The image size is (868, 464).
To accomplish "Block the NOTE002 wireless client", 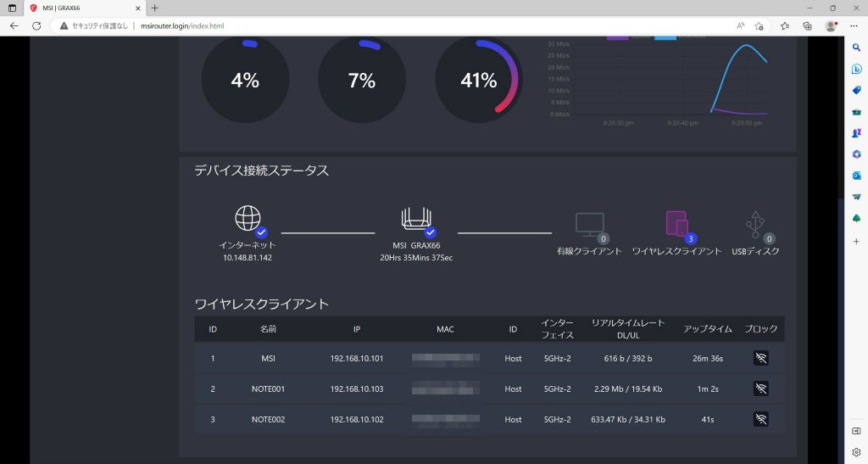I will 760,419.
